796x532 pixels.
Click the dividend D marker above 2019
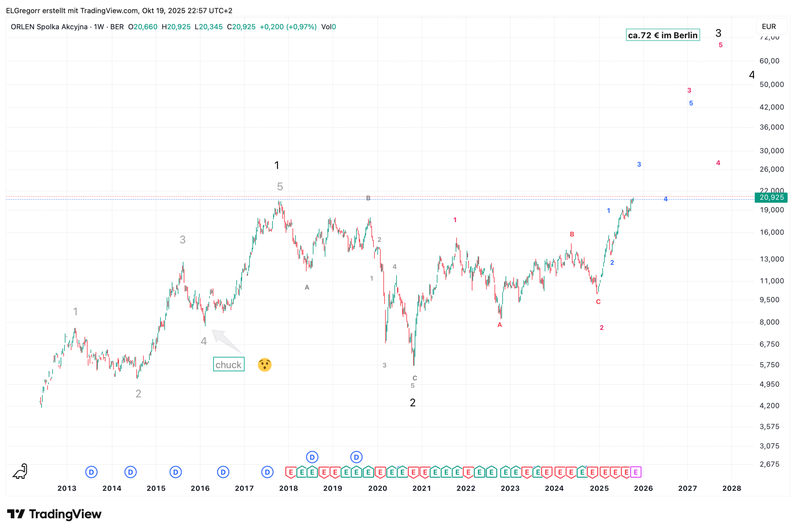pyautogui.click(x=356, y=457)
